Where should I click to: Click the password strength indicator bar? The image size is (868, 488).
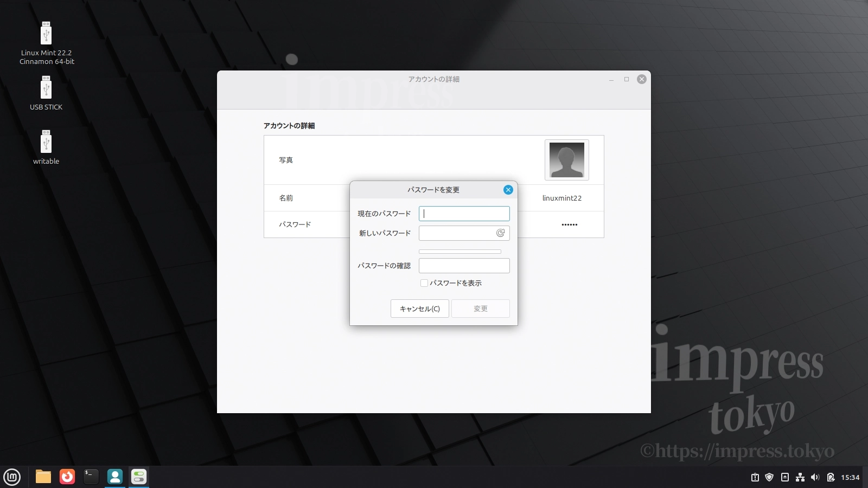tap(459, 251)
